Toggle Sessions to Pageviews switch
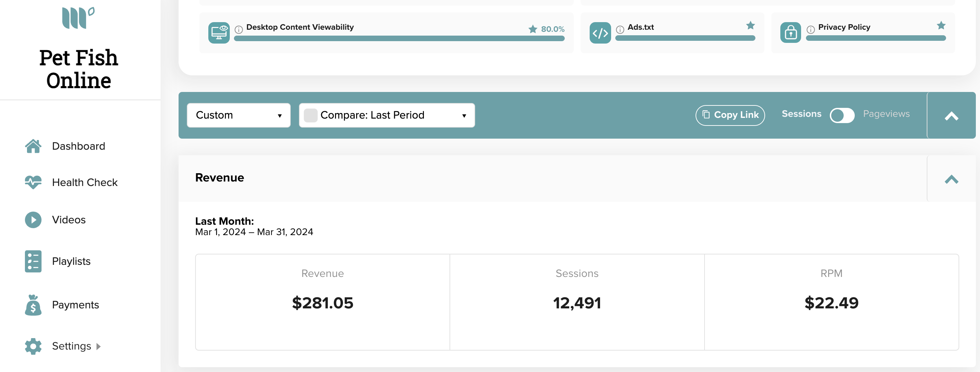The image size is (980, 372). (x=842, y=115)
